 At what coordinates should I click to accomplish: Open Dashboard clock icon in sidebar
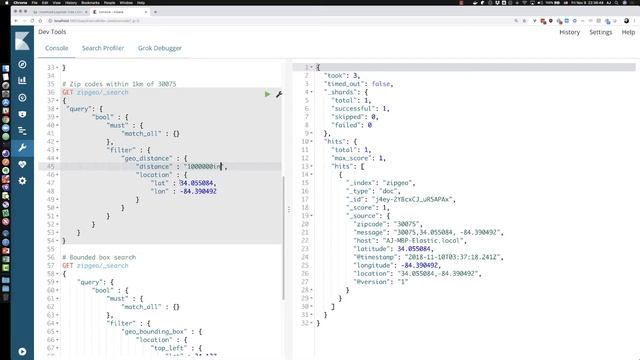coord(22,98)
